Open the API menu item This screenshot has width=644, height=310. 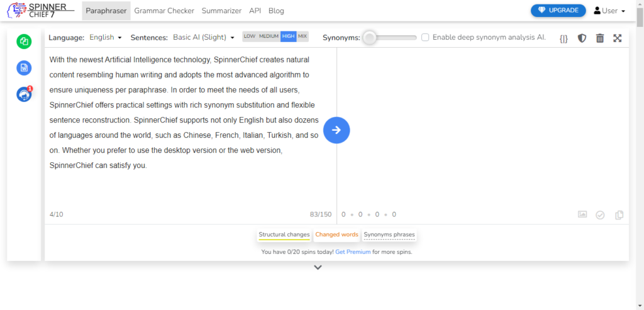click(255, 11)
